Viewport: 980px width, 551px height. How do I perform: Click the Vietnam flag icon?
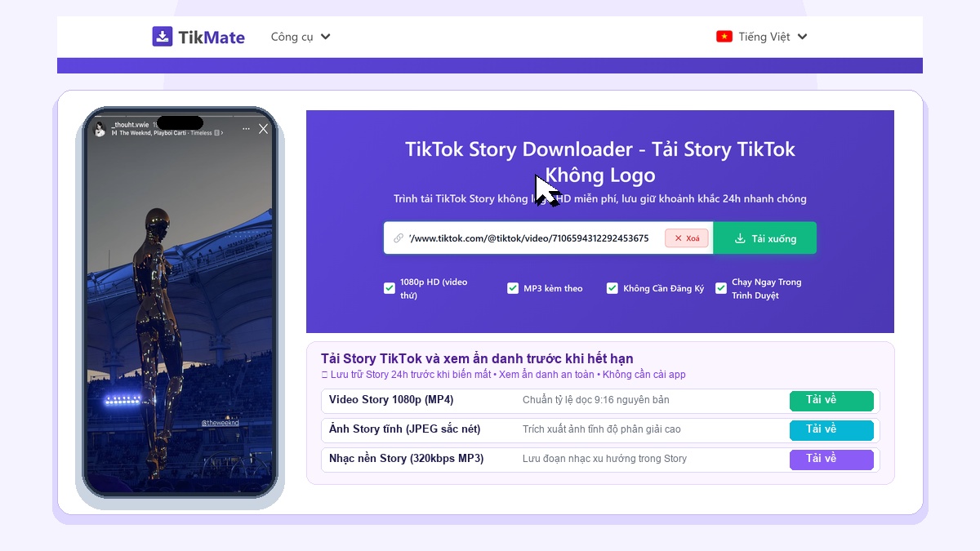coord(724,37)
